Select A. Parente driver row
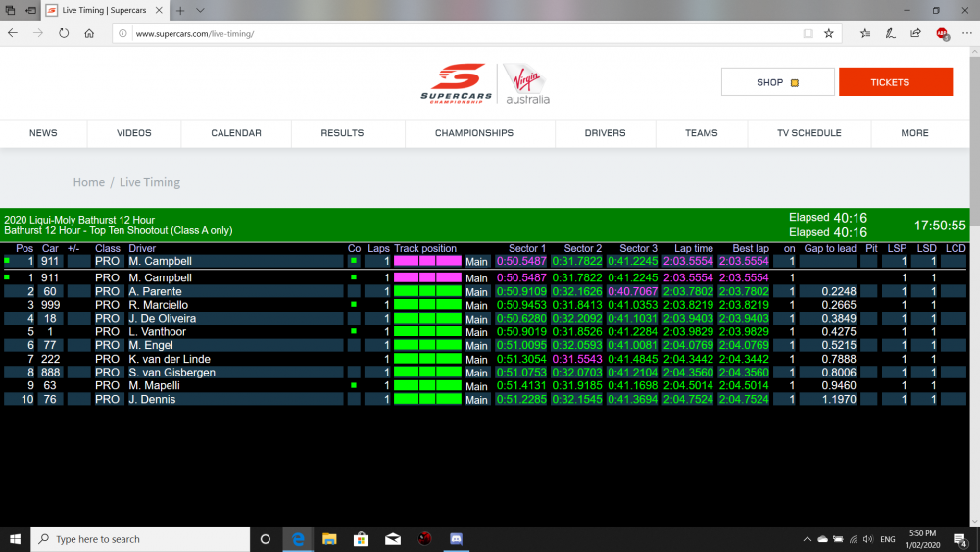This screenshot has height=552, width=980. (485, 291)
